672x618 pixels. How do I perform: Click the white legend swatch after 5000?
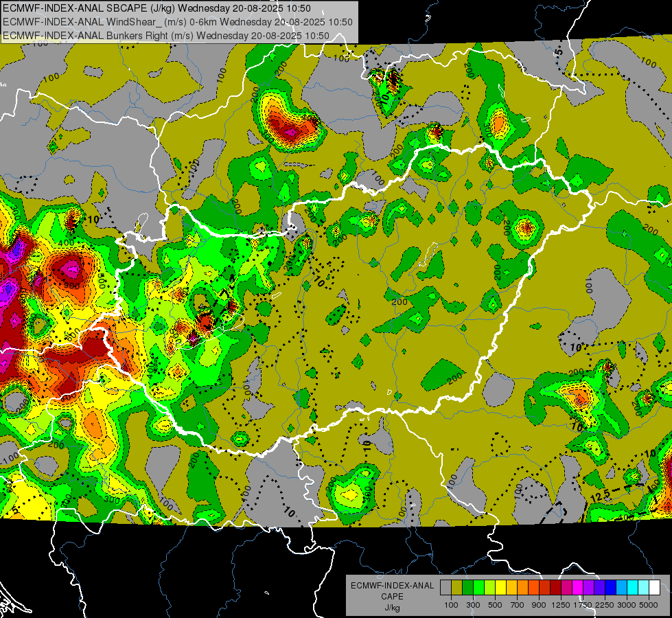tap(654, 588)
